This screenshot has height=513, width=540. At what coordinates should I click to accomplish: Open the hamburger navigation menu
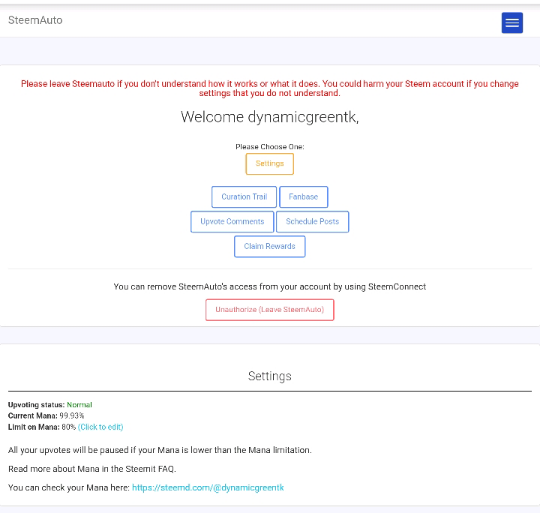point(512,23)
